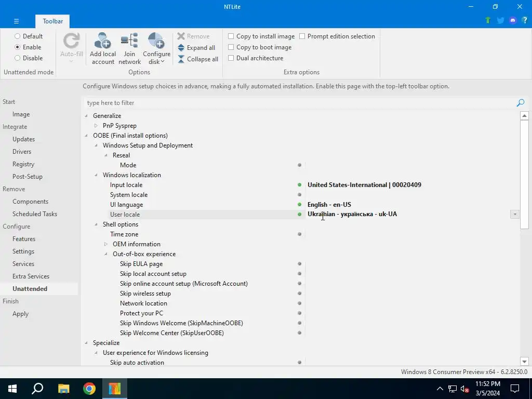
Task: Expand the OEM information node
Action: (106, 244)
